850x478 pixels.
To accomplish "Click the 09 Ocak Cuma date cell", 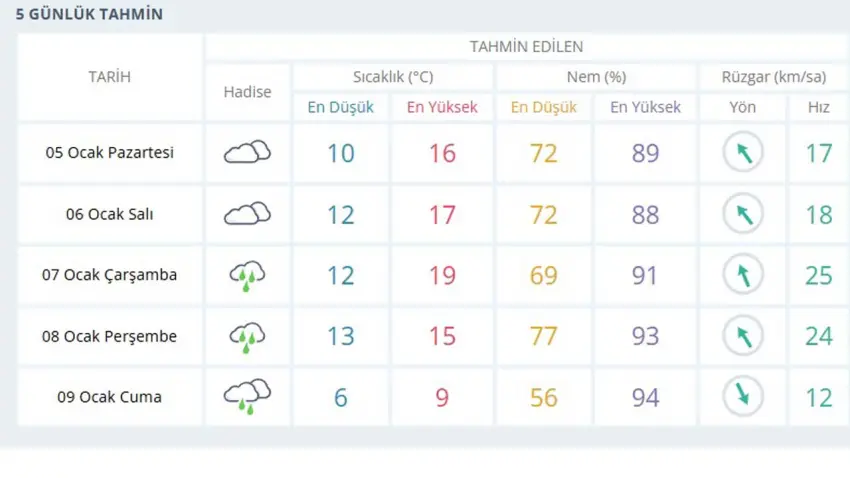I will pos(110,397).
